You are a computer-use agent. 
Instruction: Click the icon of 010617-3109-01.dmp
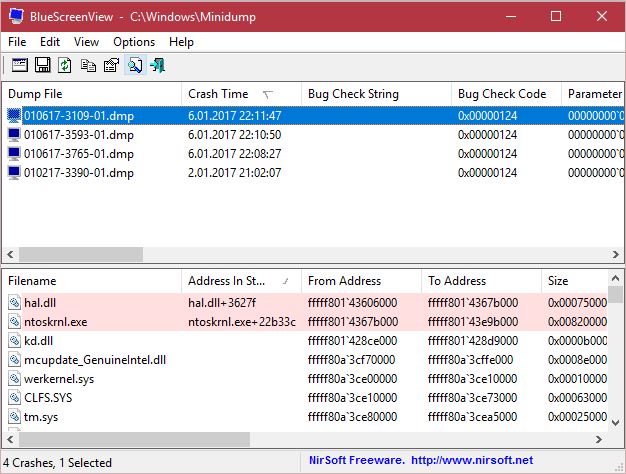pyautogui.click(x=14, y=116)
